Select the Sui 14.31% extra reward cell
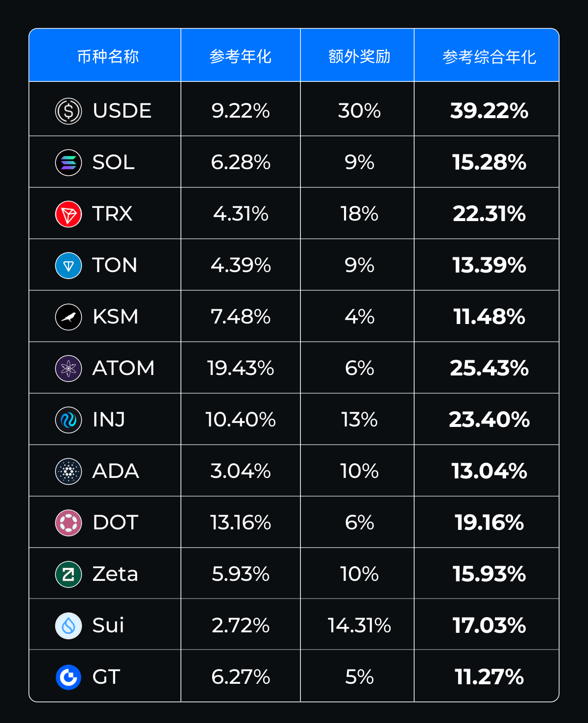The width and height of the screenshot is (588, 723). click(x=359, y=625)
